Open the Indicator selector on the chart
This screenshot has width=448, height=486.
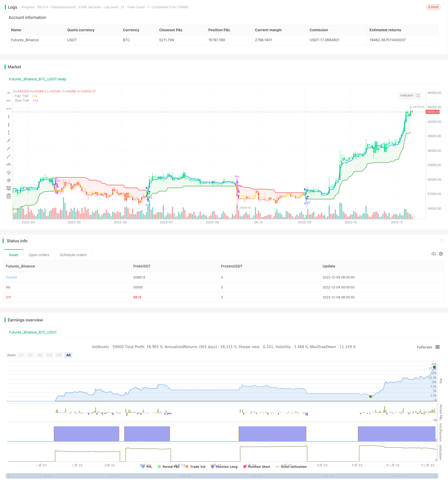(x=407, y=95)
